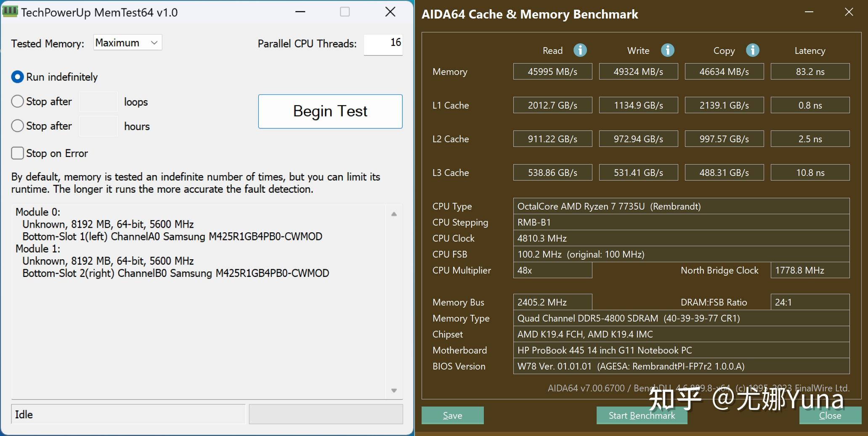The width and height of the screenshot is (868, 436).
Task: Click the L3 Cache Latency value 10.8 ns
Action: 810,173
